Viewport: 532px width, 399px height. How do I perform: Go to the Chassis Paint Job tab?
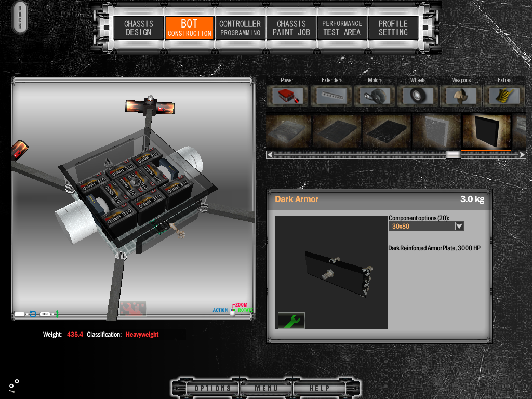(291, 28)
